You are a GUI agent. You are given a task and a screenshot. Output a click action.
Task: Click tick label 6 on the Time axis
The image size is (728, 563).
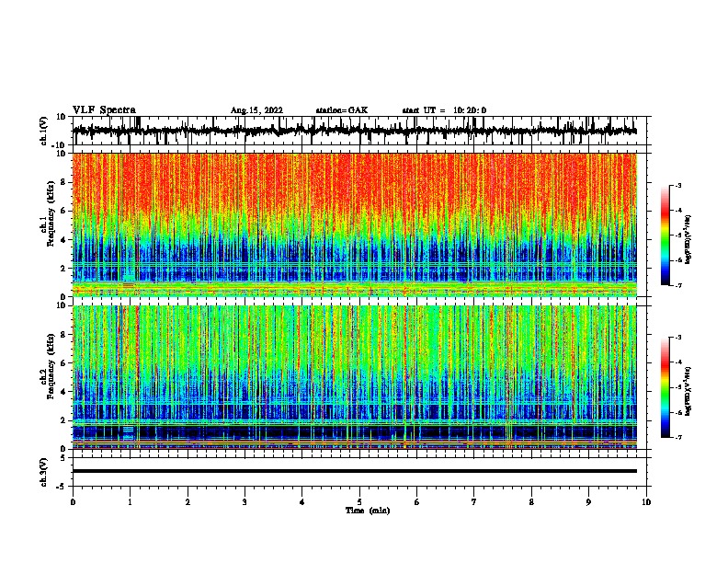(x=417, y=502)
